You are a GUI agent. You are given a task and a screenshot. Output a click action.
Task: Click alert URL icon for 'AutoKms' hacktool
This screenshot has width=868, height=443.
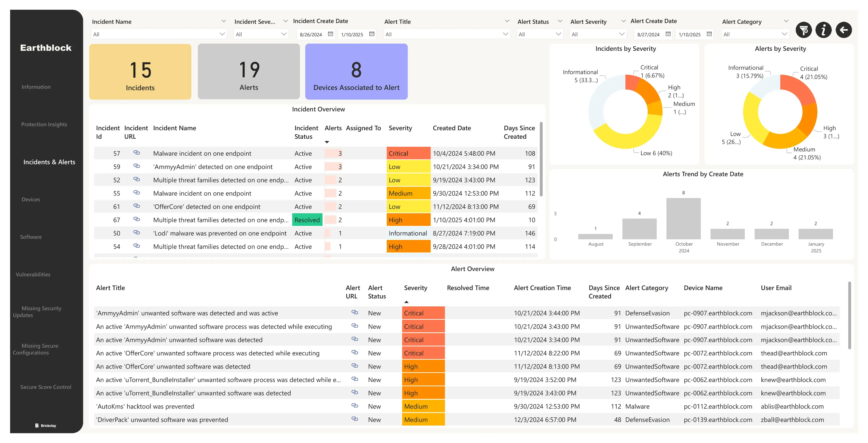click(x=355, y=406)
